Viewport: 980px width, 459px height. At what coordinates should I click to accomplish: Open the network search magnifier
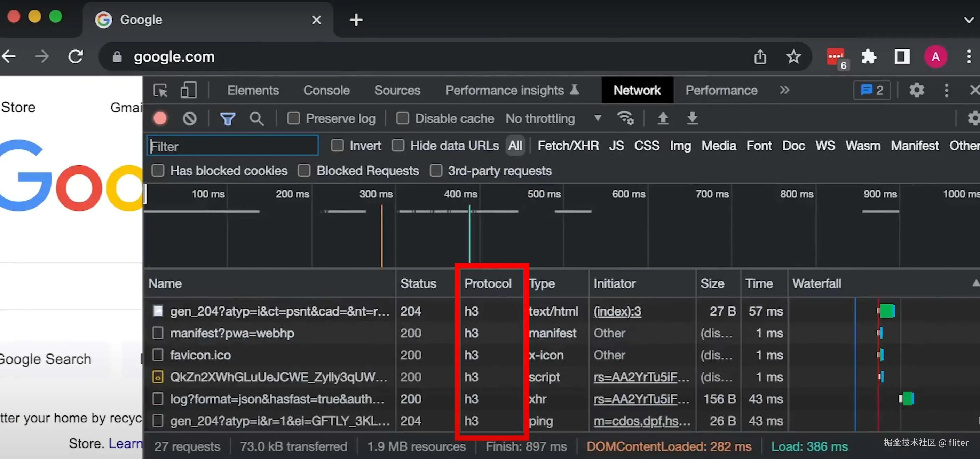pos(256,119)
